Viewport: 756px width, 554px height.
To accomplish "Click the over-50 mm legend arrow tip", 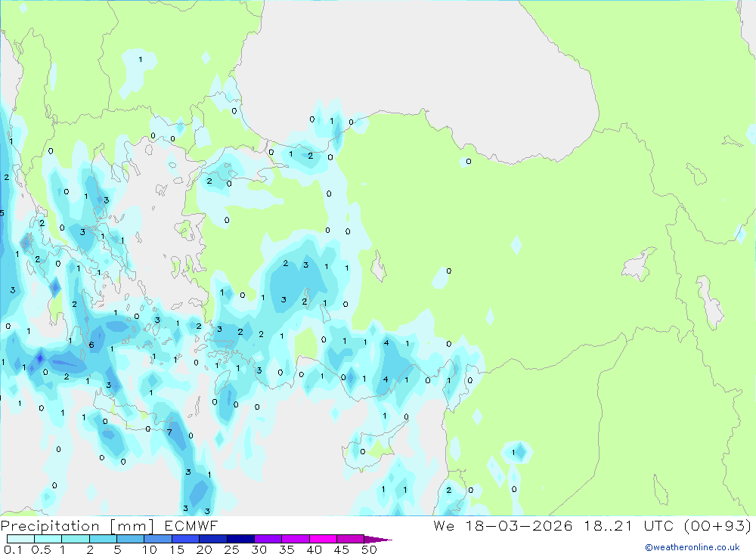I will point(378,540).
